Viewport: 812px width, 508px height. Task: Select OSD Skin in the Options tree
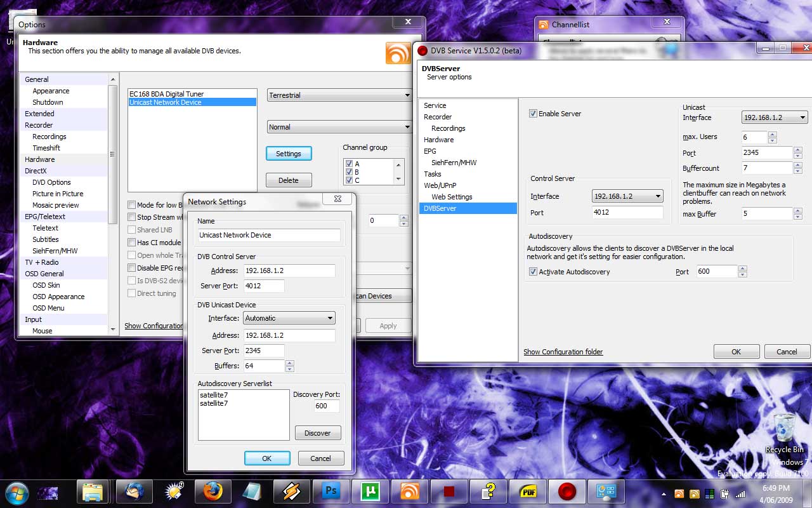(46, 285)
